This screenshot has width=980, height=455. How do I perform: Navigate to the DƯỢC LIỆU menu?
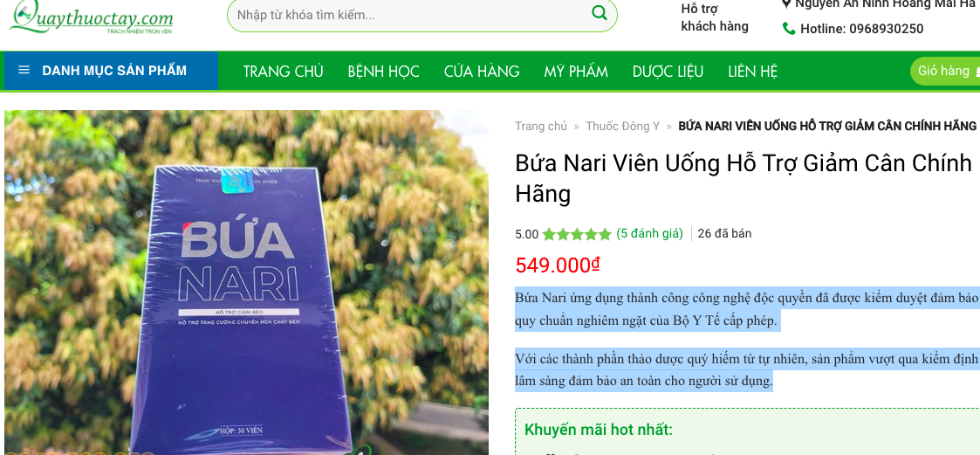click(x=668, y=72)
